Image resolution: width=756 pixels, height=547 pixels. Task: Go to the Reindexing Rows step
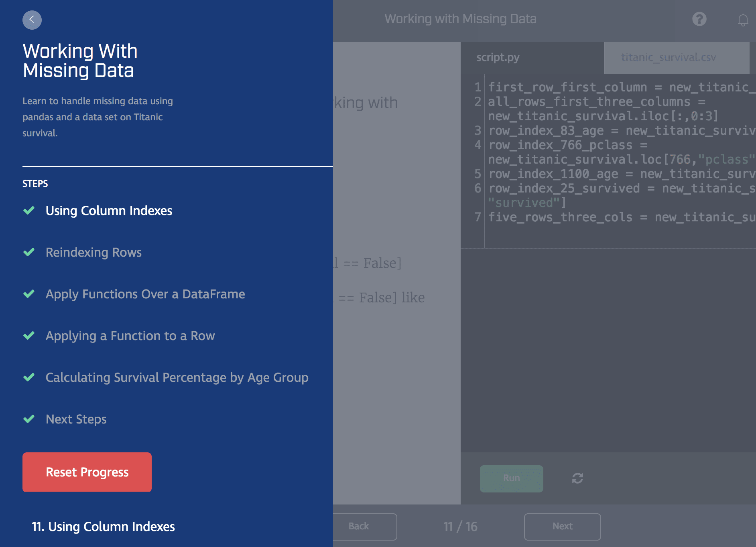coord(93,252)
